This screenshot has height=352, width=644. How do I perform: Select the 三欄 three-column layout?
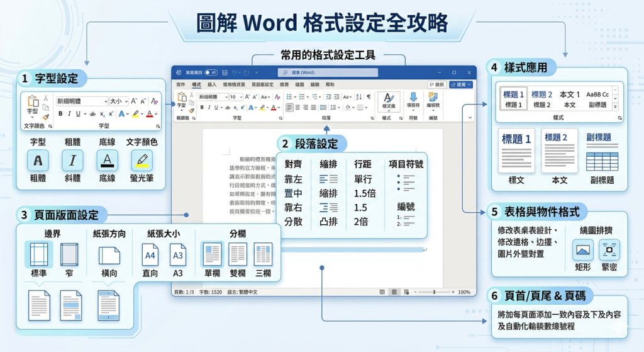tap(264, 254)
